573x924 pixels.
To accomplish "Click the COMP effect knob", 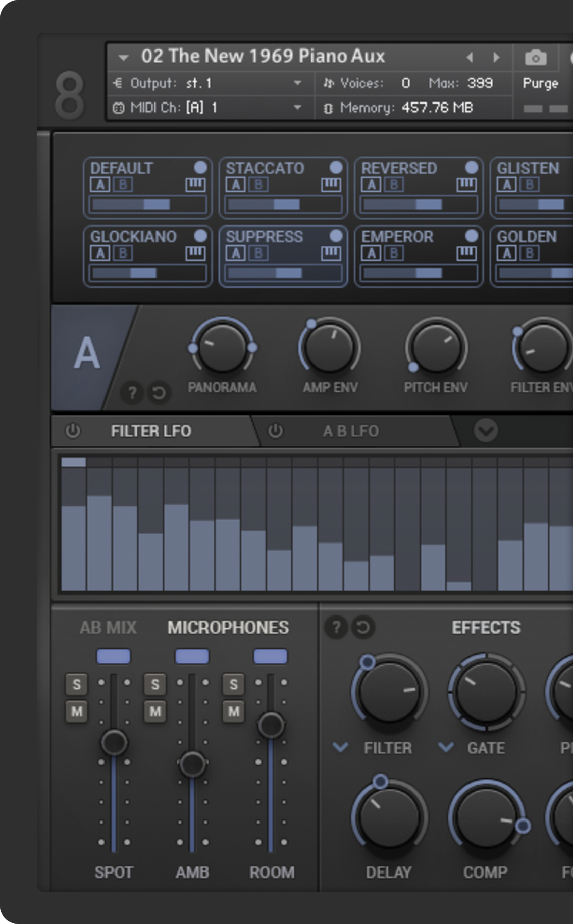I will click(486, 817).
